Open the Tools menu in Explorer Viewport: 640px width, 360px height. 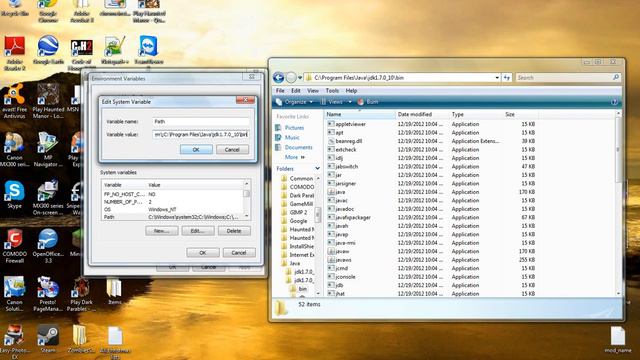point(332,91)
